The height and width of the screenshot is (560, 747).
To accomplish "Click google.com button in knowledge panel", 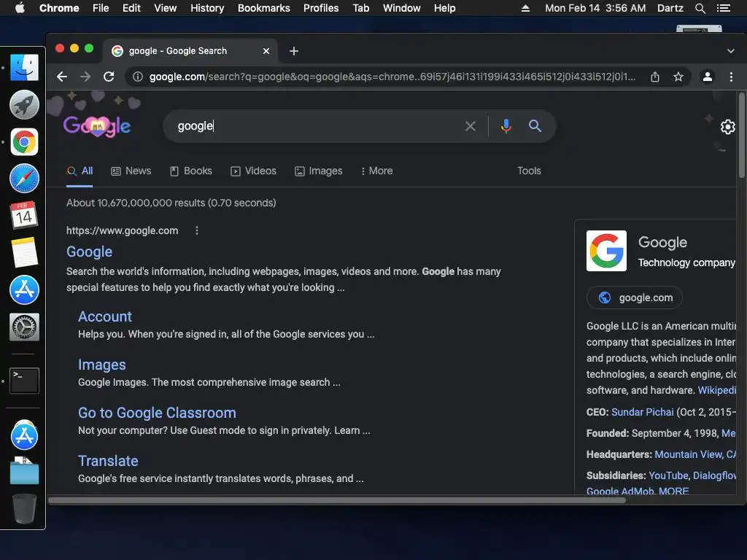I will [x=635, y=297].
